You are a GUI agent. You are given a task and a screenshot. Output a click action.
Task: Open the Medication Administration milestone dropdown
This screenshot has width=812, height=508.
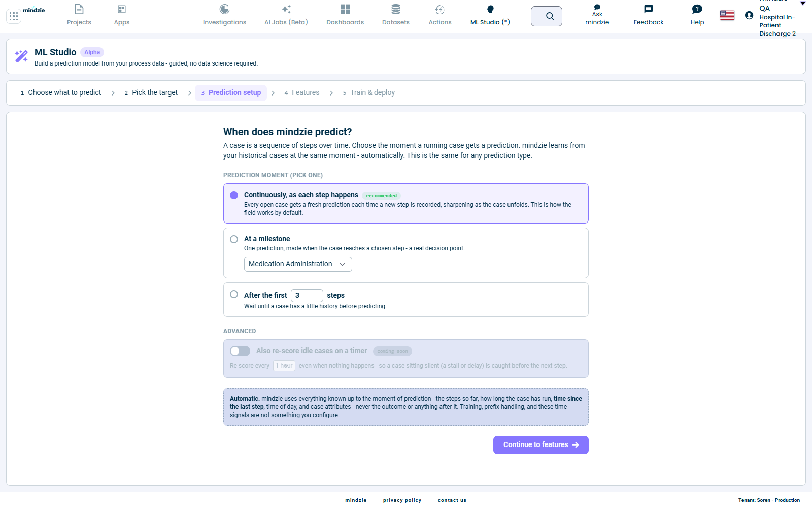pos(298,264)
